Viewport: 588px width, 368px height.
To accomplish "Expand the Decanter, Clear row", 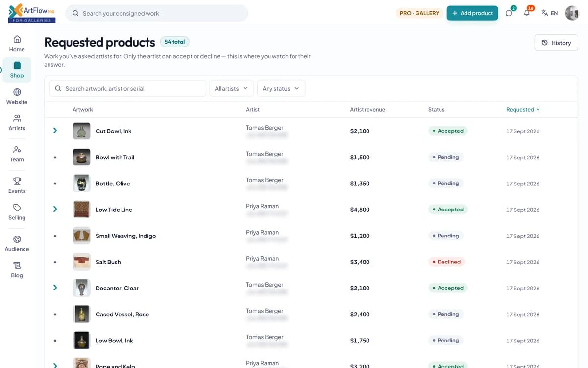I will pyautogui.click(x=55, y=288).
